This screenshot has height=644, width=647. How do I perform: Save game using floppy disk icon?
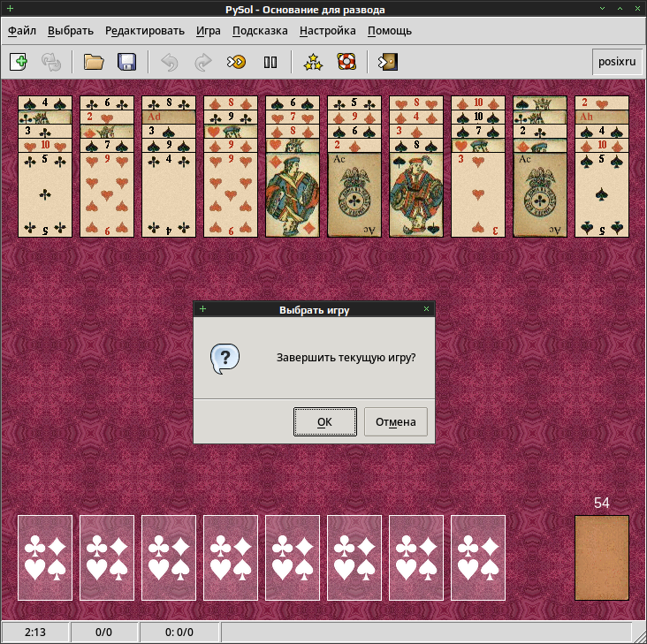coord(126,62)
